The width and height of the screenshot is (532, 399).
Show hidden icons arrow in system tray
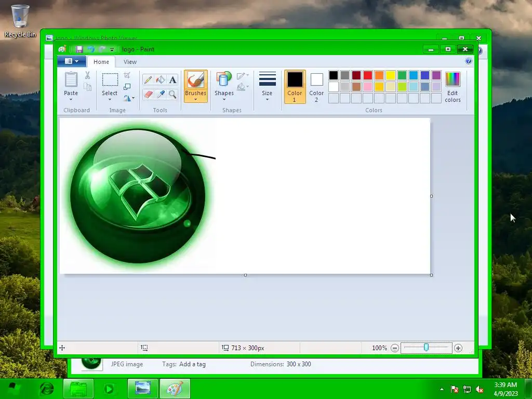pos(442,389)
